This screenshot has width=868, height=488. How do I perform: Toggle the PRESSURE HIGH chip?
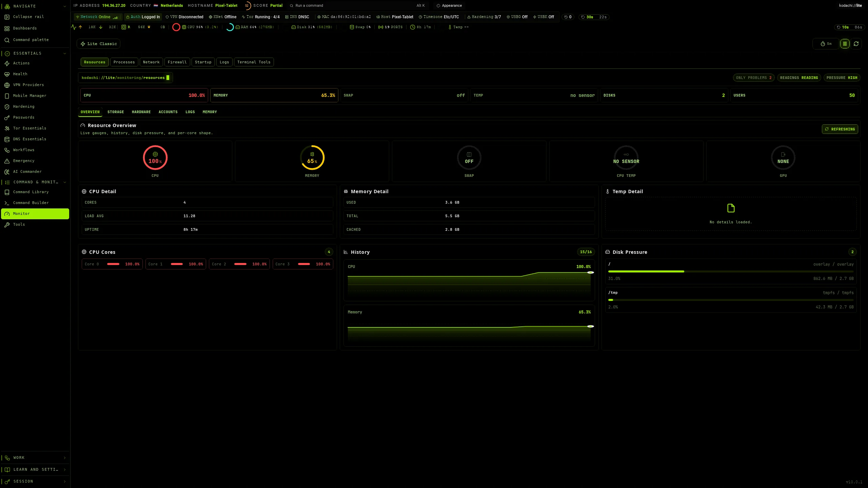click(842, 78)
